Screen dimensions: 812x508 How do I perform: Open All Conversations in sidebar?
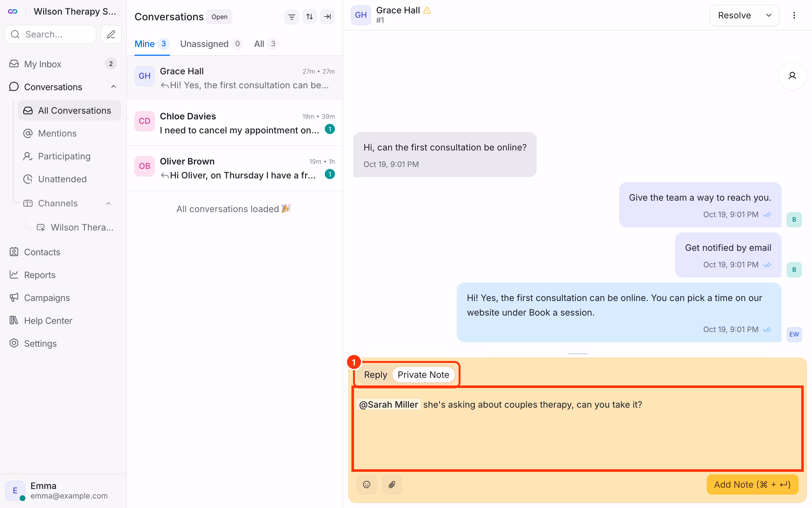coord(69,110)
